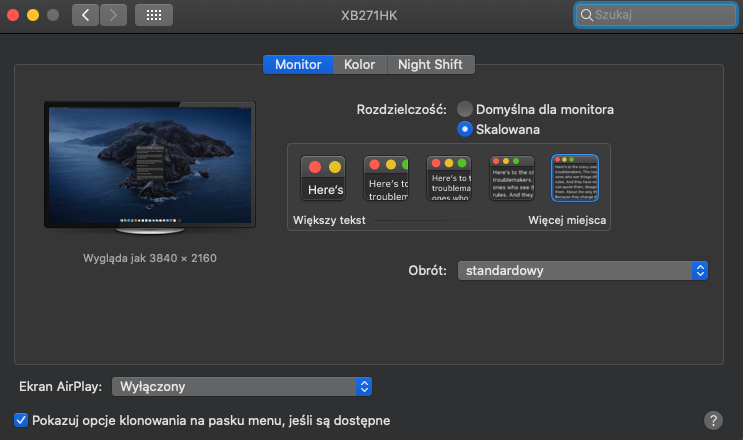Show all preferences grid icon

pyautogui.click(x=153, y=15)
